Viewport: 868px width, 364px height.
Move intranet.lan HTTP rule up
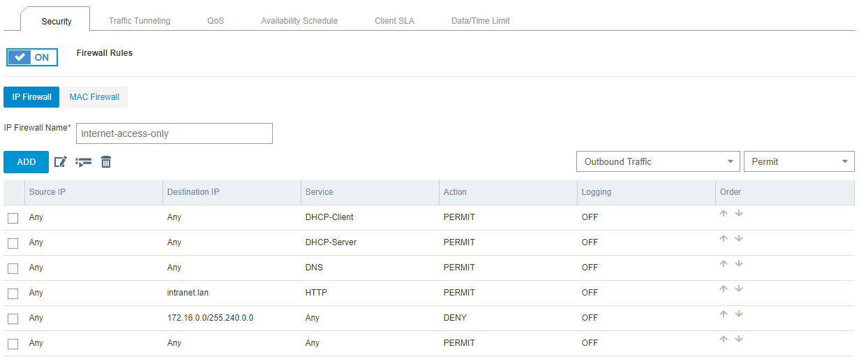click(x=724, y=289)
